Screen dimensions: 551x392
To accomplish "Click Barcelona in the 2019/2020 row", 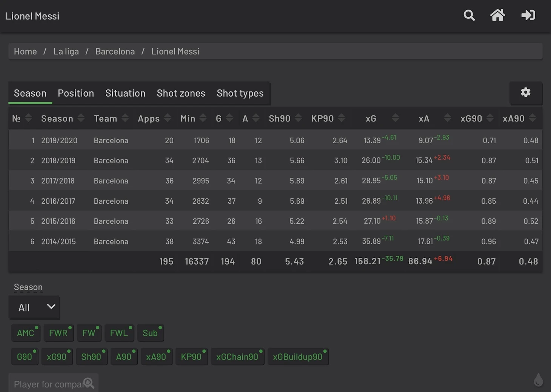I will point(111,140).
